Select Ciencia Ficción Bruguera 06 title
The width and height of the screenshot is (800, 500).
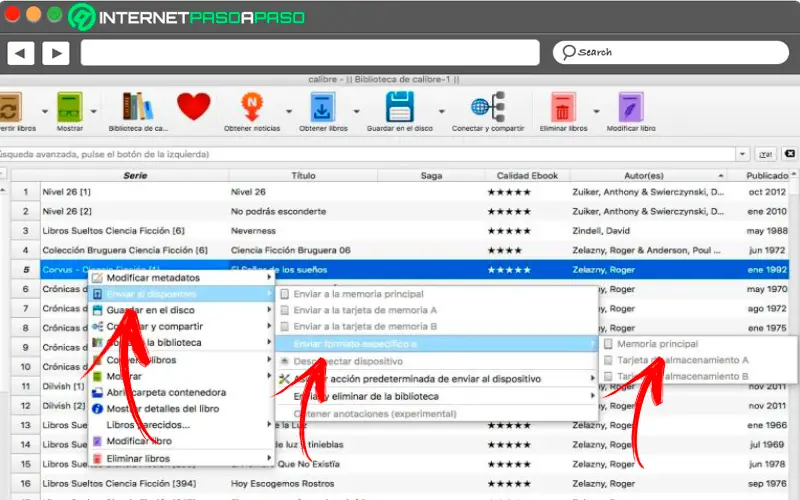pyautogui.click(x=290, y=250)
